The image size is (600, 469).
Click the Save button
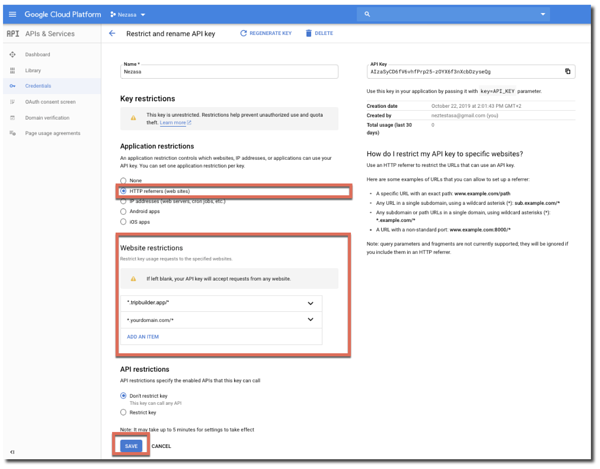(131, 446)
